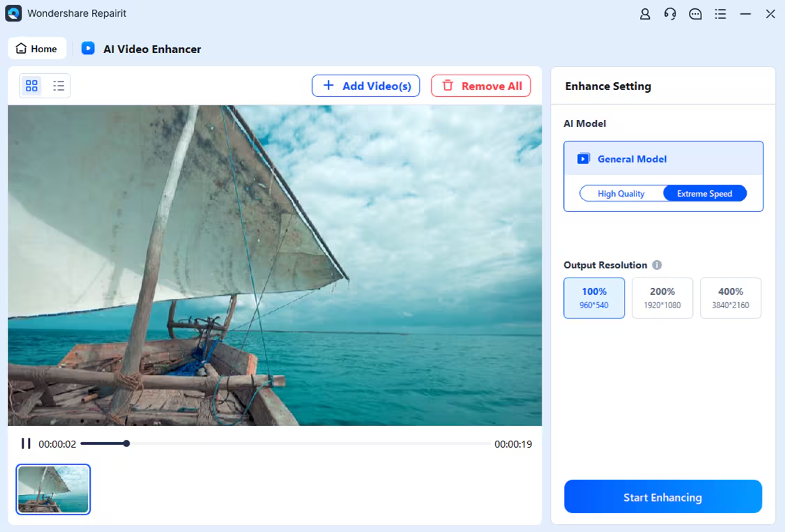This screenshot has width=785, height=532.
Task: Click the Output Resolution label text
Action: (x=605, y=265)
